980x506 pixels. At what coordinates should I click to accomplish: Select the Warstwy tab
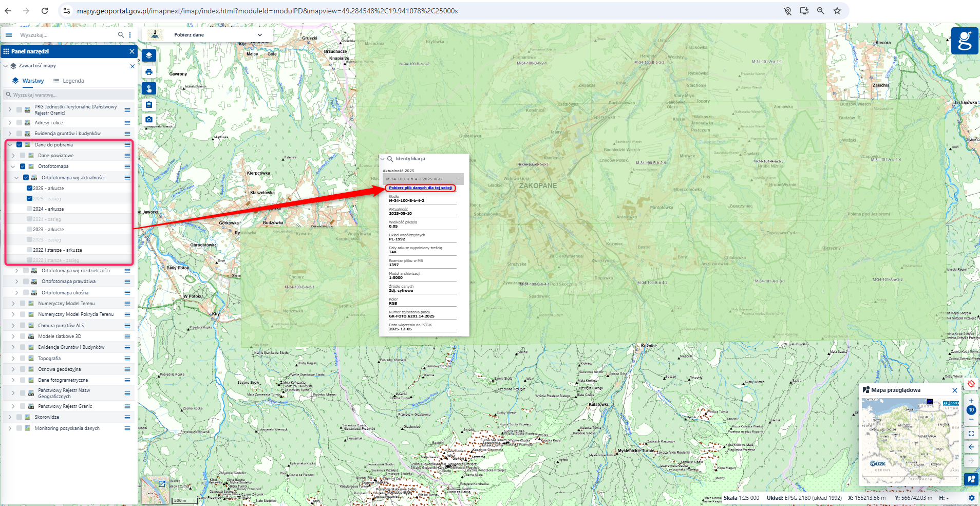pos(28,81)
